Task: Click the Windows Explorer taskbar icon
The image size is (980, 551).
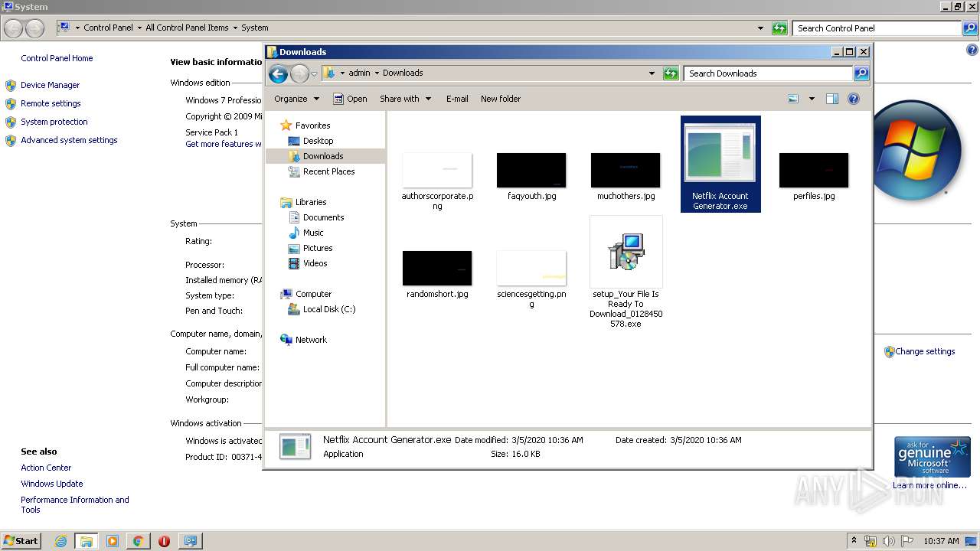Action: click(87, 541)
